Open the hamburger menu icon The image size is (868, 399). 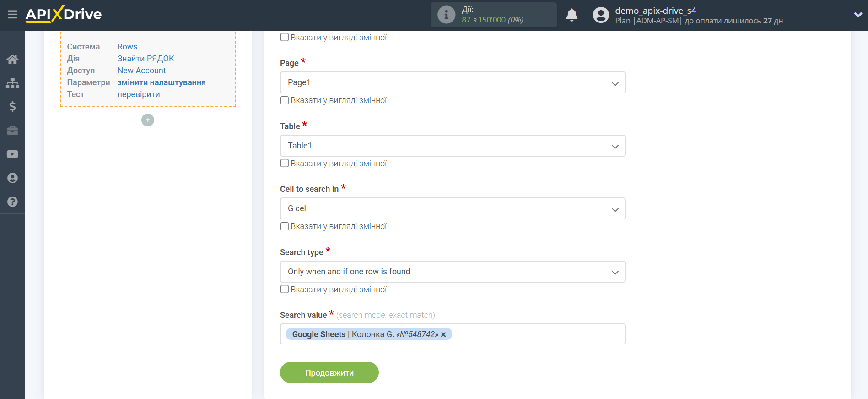(12, 15)
